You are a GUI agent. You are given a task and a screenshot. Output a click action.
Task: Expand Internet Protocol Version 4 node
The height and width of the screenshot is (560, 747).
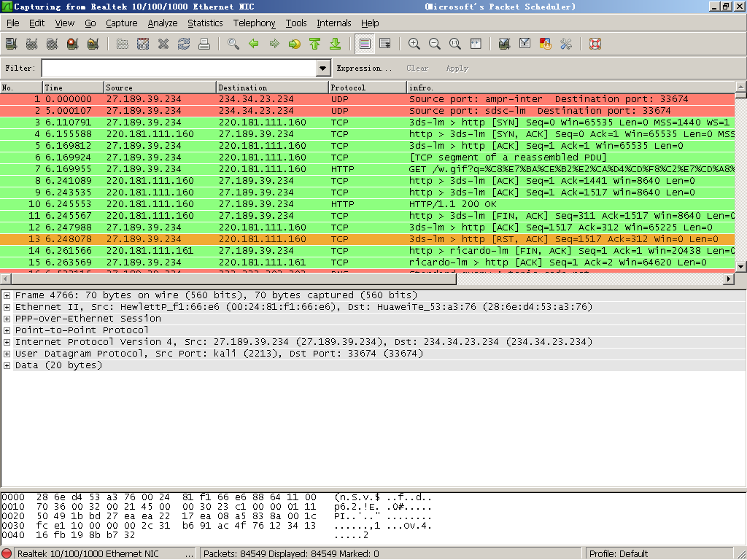click(7, 343)
